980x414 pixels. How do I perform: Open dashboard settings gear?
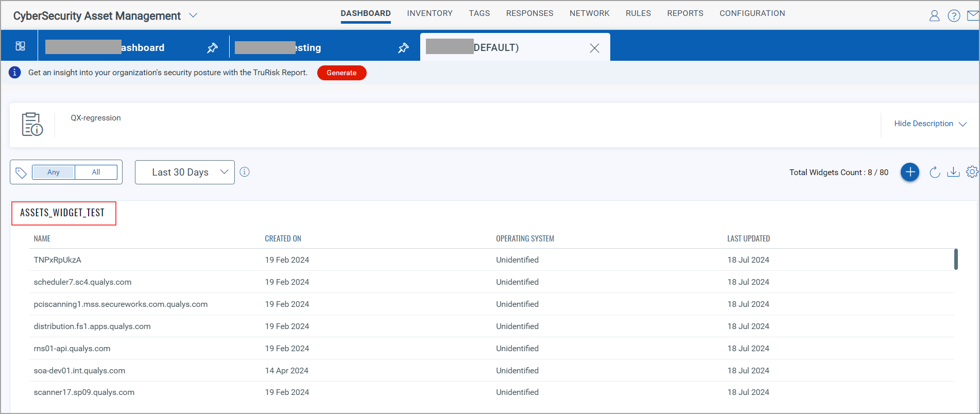pyautogui.click(x=972, y=172)
